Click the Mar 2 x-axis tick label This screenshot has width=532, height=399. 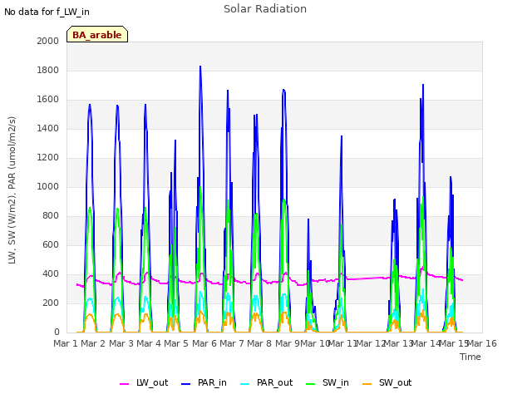click(x=93, y=343)
